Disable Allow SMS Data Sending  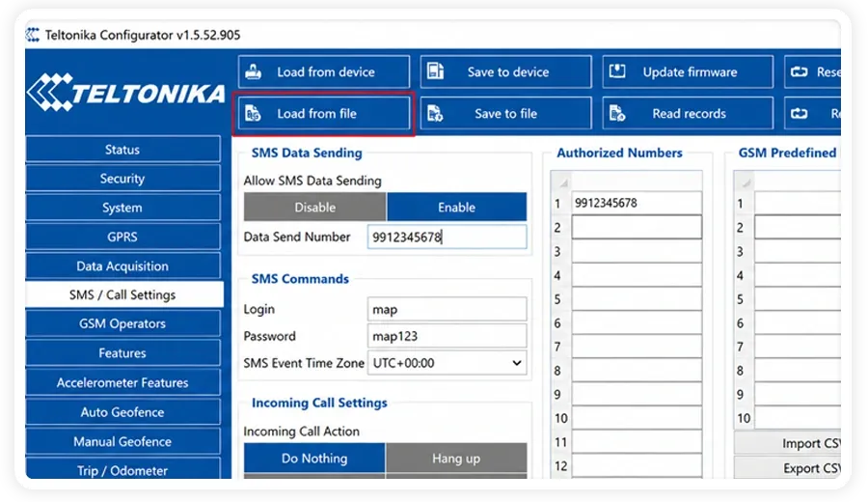(315, 208)
